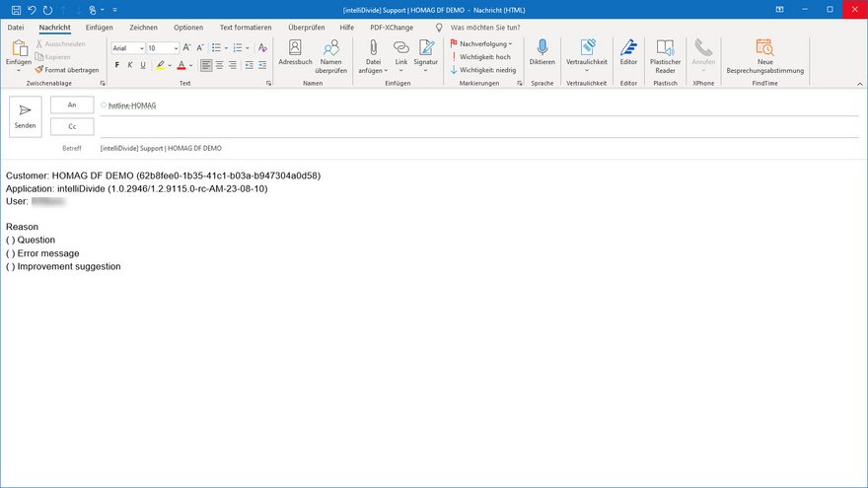Viewport: 868px width, 488px height.
Task: Click Ausschneiden cut button
Action: click(x=60, y=43)
